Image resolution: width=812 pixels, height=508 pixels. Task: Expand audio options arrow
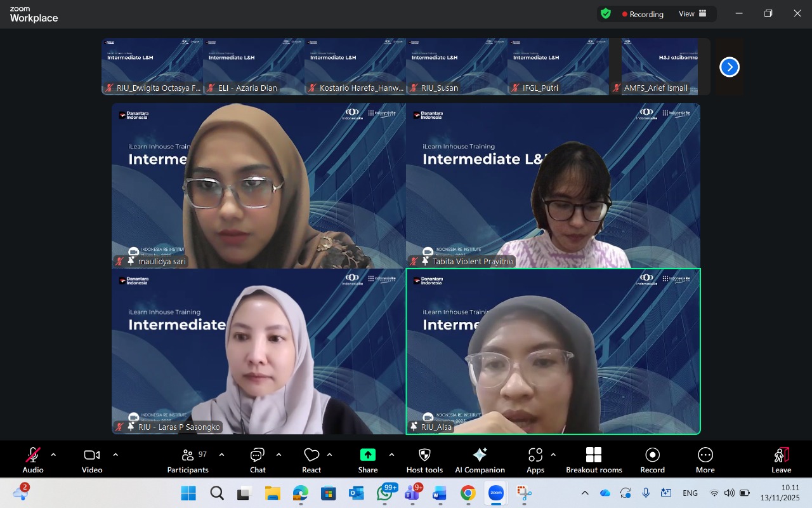[x=53, y=455]
